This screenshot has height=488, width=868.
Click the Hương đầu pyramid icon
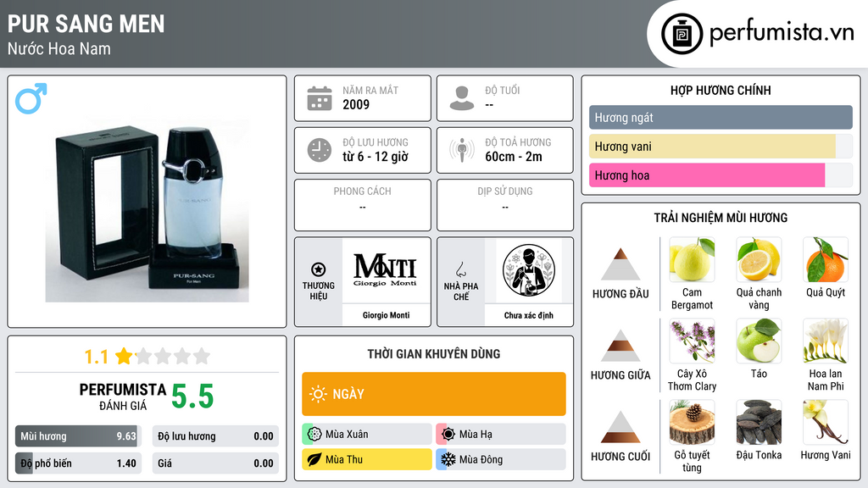pyautogui.click(x=620, y=264)
